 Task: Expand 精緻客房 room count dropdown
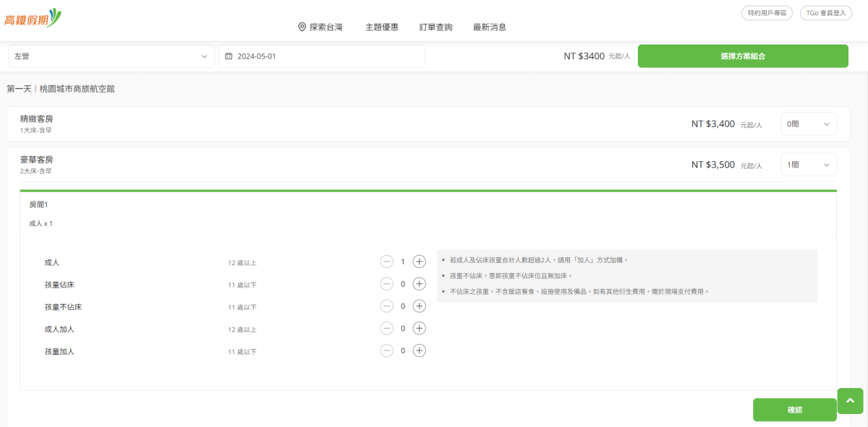[809, 124]
